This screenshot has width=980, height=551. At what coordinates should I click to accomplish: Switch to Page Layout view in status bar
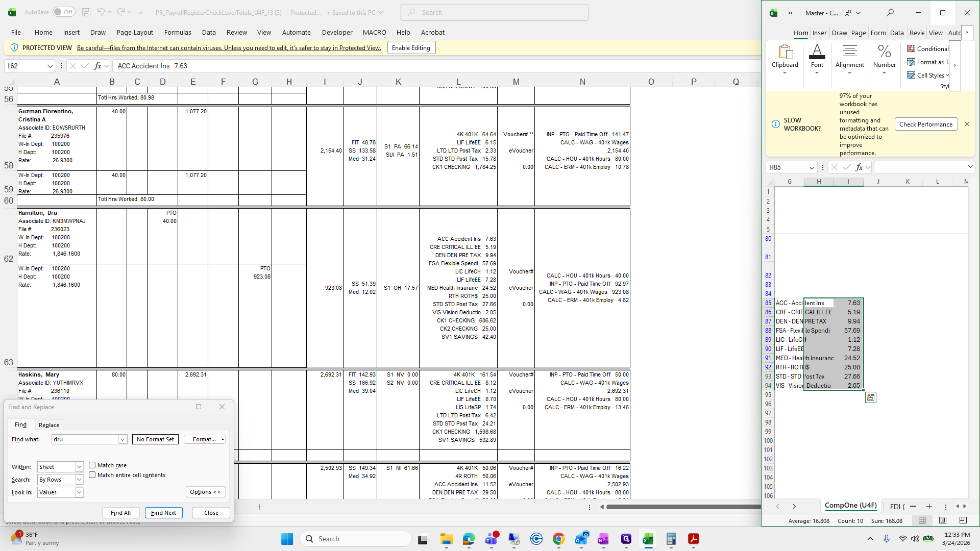[x=942, y=520]
